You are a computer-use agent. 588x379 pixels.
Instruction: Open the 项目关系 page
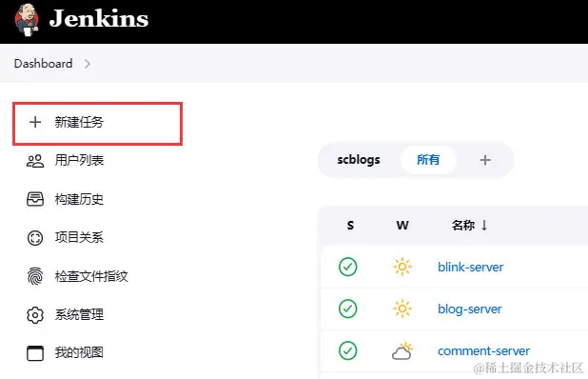click(x=79, y=237)
